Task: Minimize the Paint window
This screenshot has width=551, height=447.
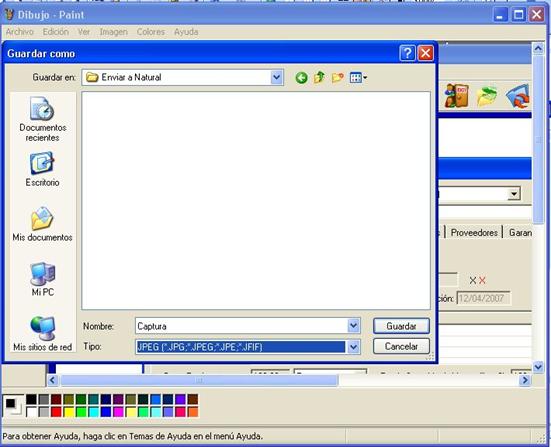Action: 500,15
